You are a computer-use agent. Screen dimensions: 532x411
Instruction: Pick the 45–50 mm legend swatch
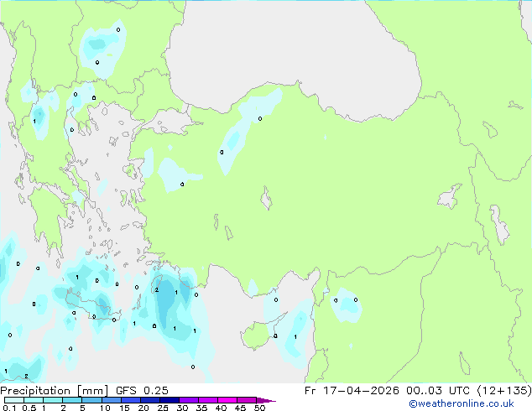247,400
